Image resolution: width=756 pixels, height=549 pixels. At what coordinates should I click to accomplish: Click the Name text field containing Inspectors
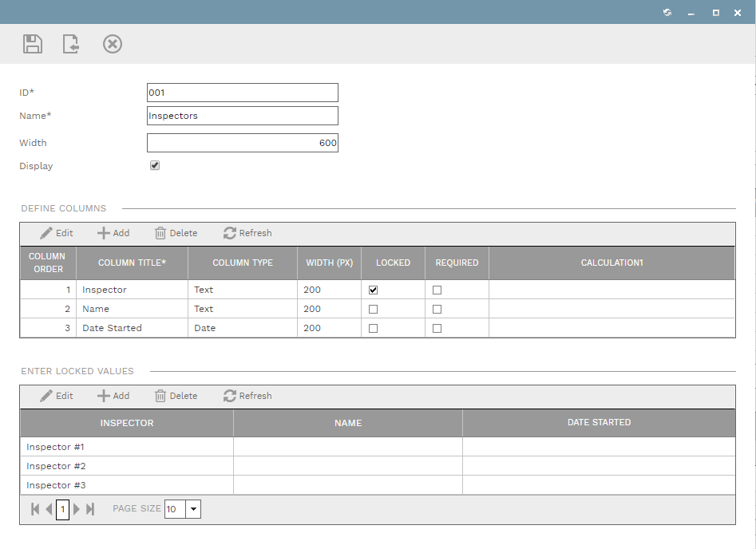point(242,116)
